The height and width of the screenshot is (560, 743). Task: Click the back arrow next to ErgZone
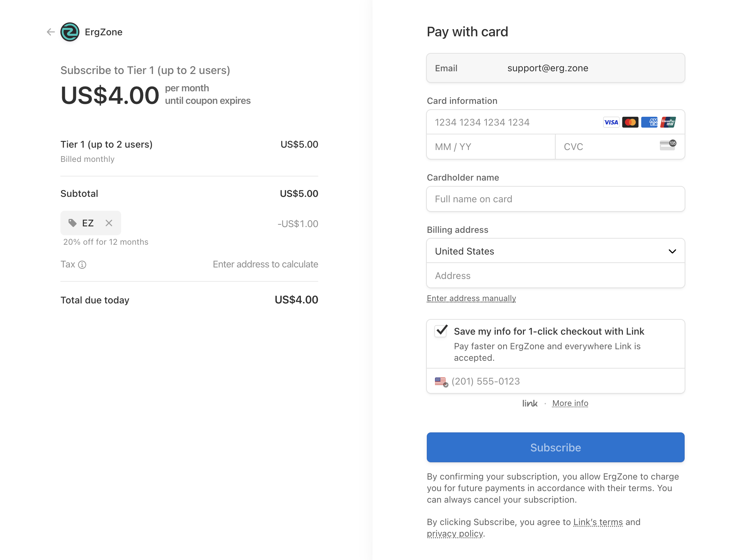(x=51, y=32)
